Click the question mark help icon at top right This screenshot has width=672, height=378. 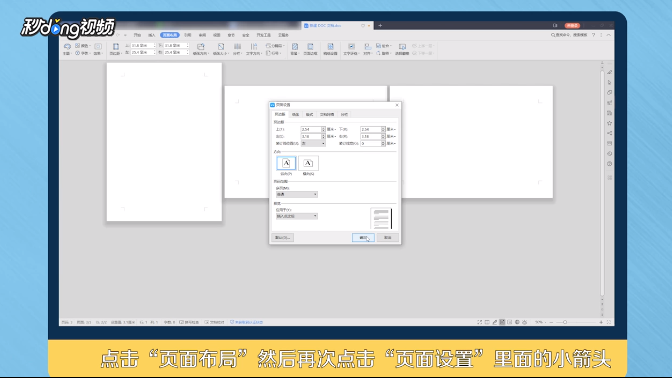click(x=594, y=35)
